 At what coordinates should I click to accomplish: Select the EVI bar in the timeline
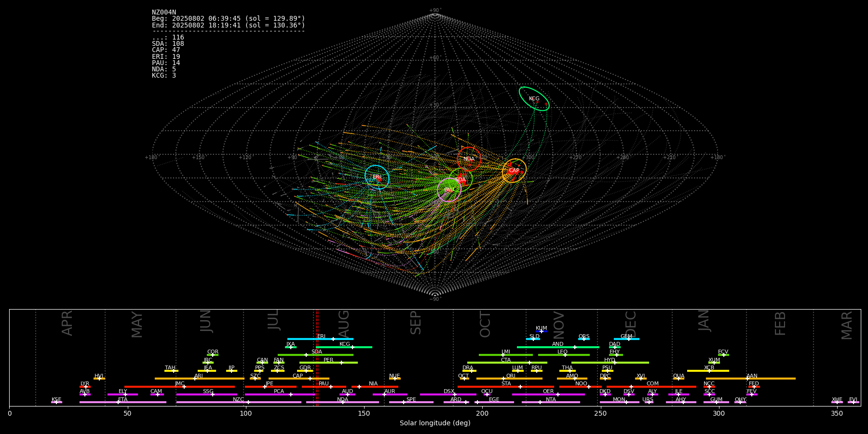[x=854, y=402]
